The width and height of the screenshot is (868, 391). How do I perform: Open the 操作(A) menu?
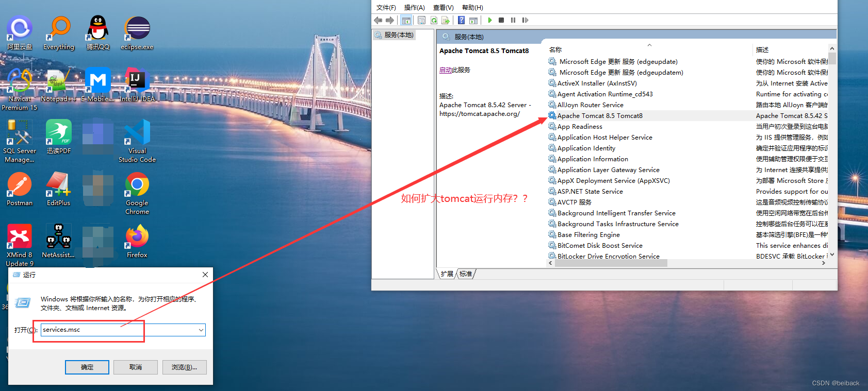click(415, 7)
